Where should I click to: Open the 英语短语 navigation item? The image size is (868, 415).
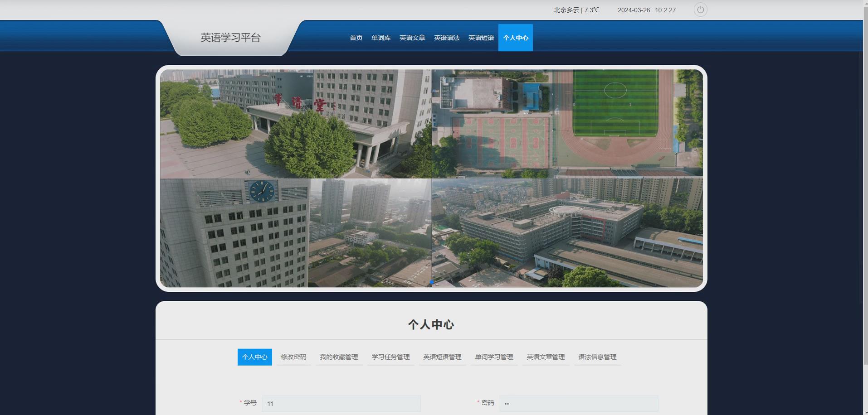pos(481,38)
